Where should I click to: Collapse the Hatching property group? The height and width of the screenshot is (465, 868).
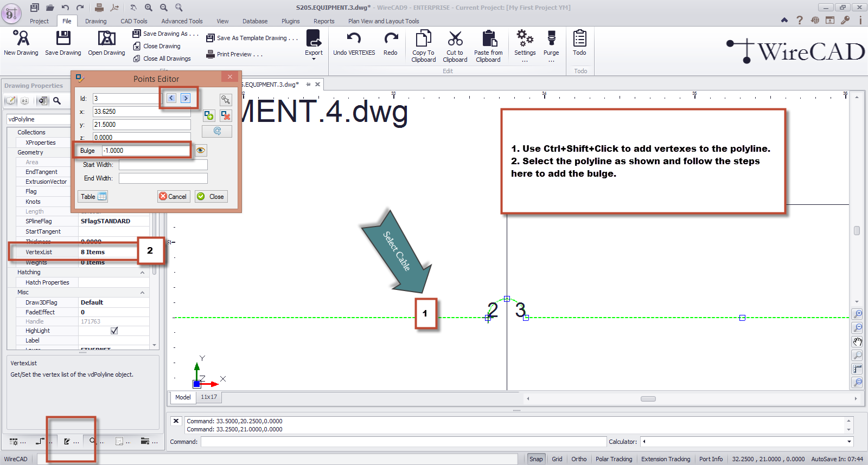(x=143, y=273)
